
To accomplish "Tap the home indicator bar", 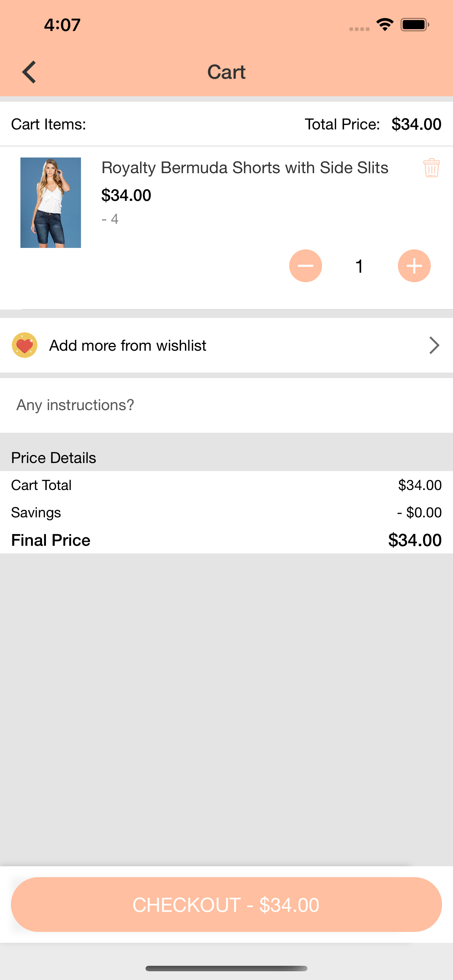I will [x=226, y=968].
